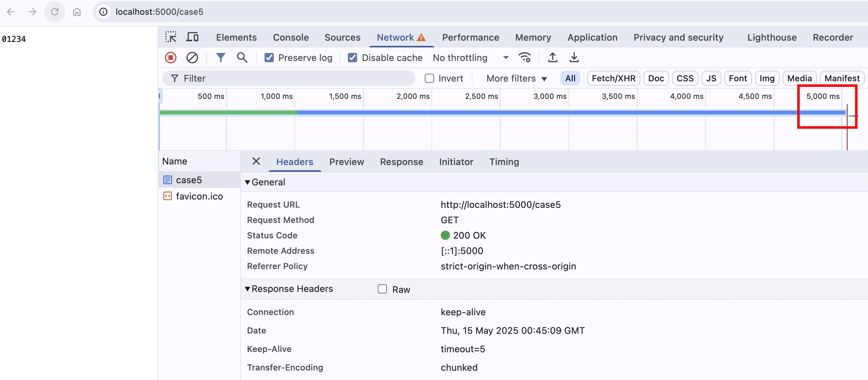Toggle the network filter funnel icon
Image resolution: width=868 pixels, height=380 pixels.
tap(221, 58)
